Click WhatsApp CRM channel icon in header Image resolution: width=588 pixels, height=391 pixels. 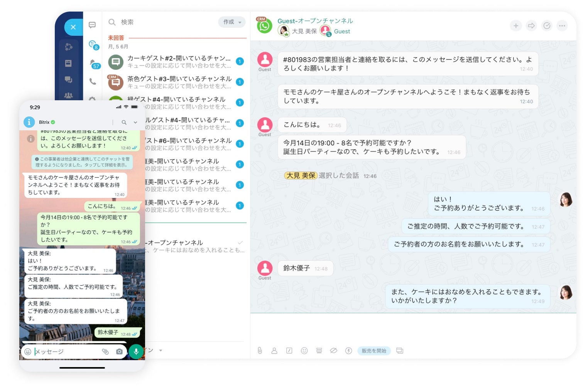pos(264,25)
